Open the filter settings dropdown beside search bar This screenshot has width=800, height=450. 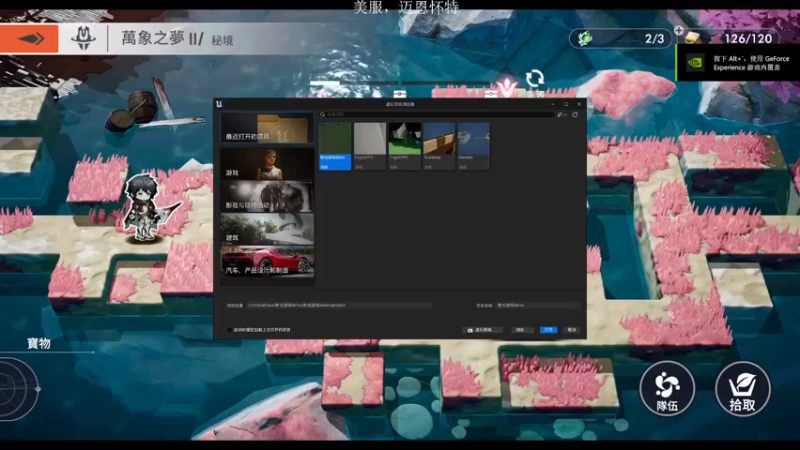coord(562,115)
